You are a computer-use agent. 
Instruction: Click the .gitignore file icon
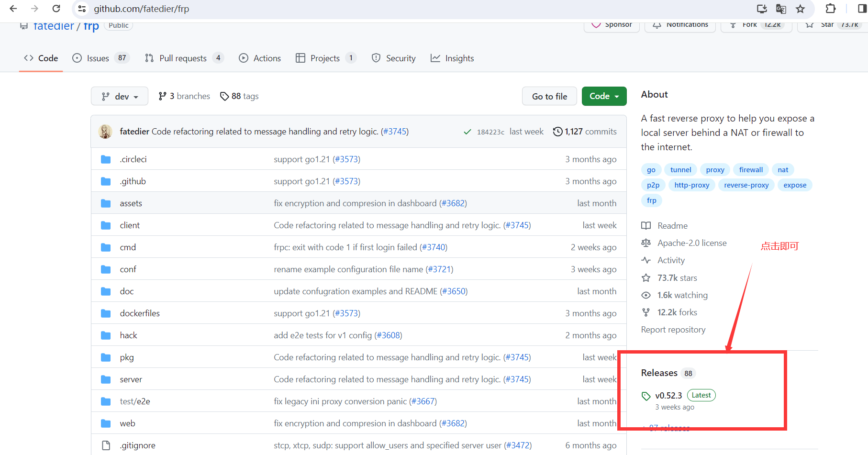(106, 445)
